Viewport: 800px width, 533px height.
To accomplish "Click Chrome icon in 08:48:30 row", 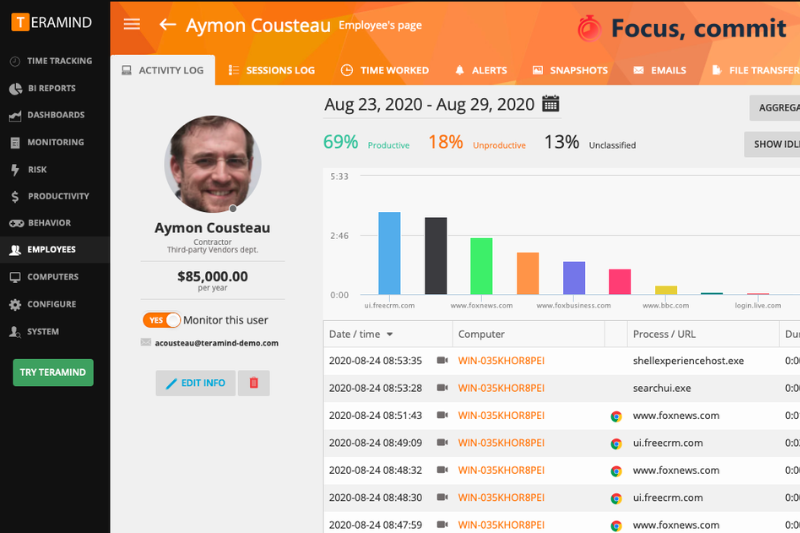I will click(x=616, y=498).
